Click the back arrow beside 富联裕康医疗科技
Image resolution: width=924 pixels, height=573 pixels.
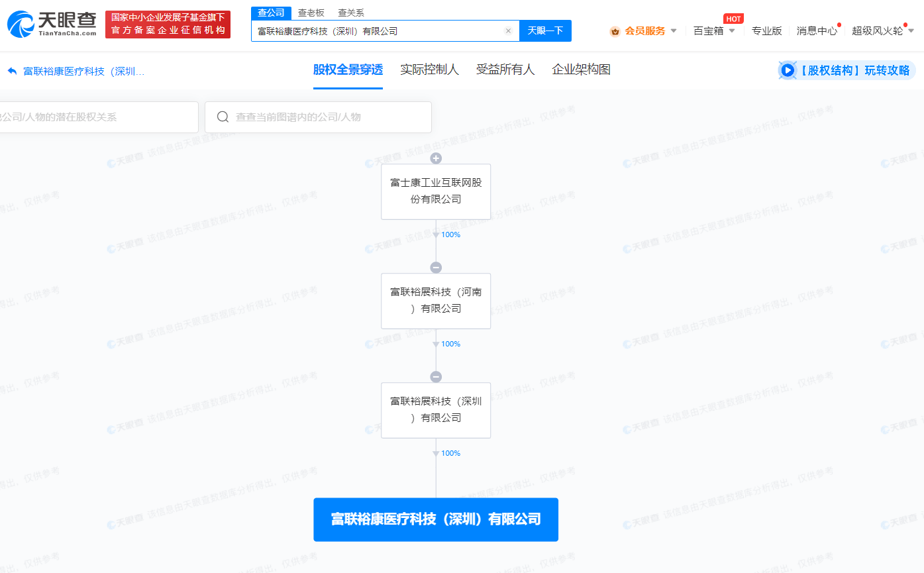pos(12,71)
